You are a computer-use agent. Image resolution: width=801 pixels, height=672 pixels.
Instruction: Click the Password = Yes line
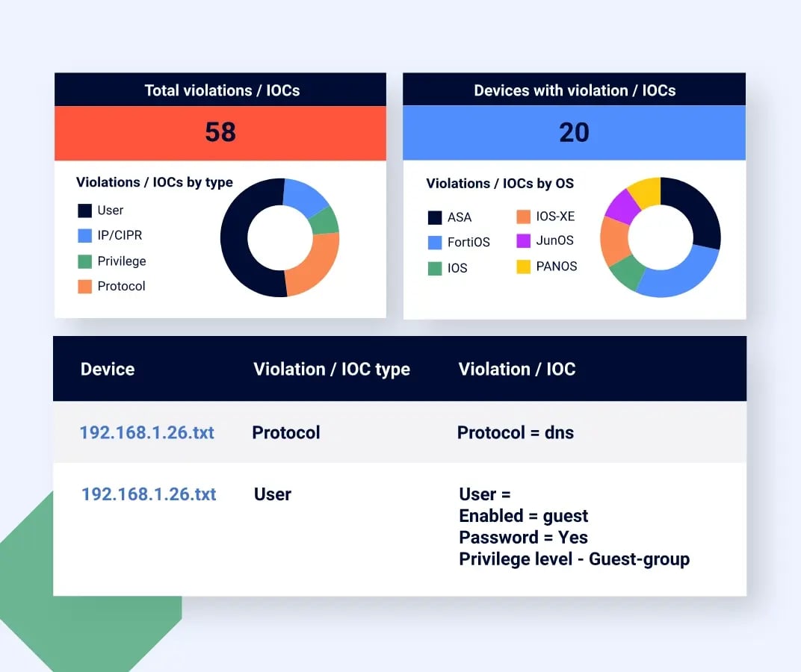(x=523, y=537)
